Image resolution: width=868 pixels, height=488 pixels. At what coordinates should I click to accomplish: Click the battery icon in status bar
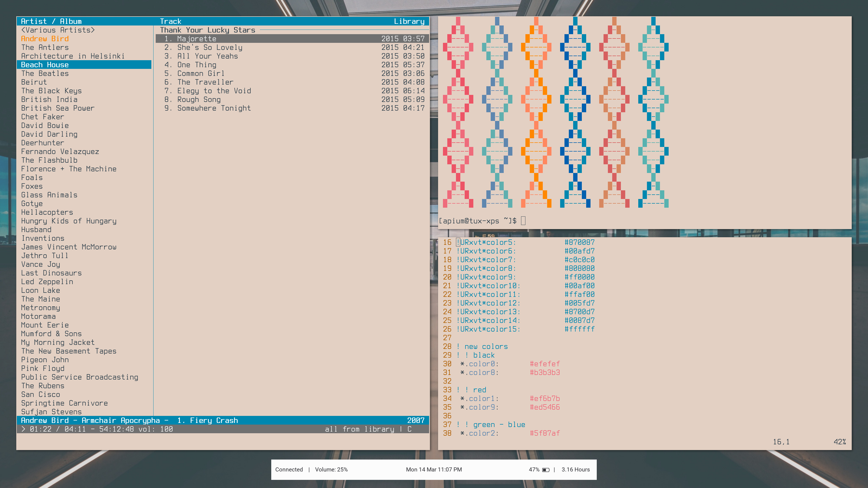click(546, 470)
